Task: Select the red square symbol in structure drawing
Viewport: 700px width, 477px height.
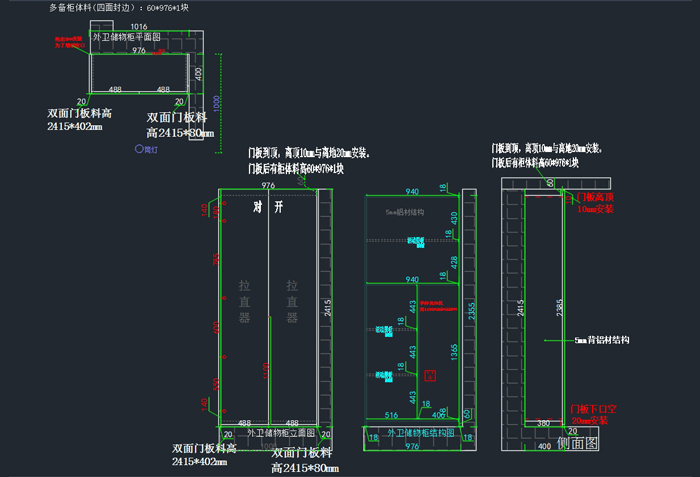Action: point(430,376)
